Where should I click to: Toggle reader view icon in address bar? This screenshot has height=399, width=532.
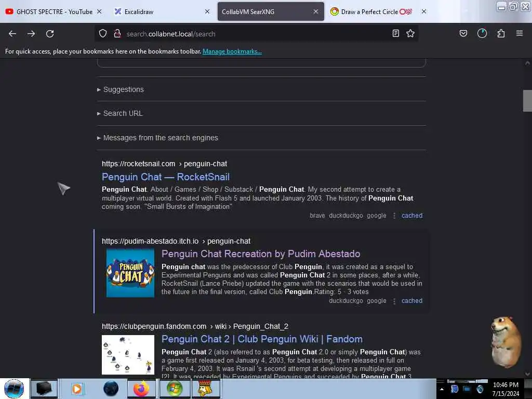pos(395,33)
